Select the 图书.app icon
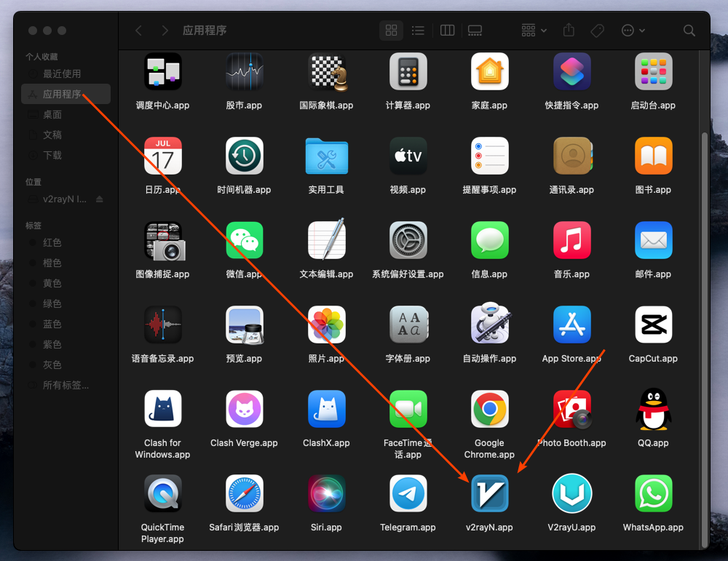728x561 pixels. coord(653,156)
